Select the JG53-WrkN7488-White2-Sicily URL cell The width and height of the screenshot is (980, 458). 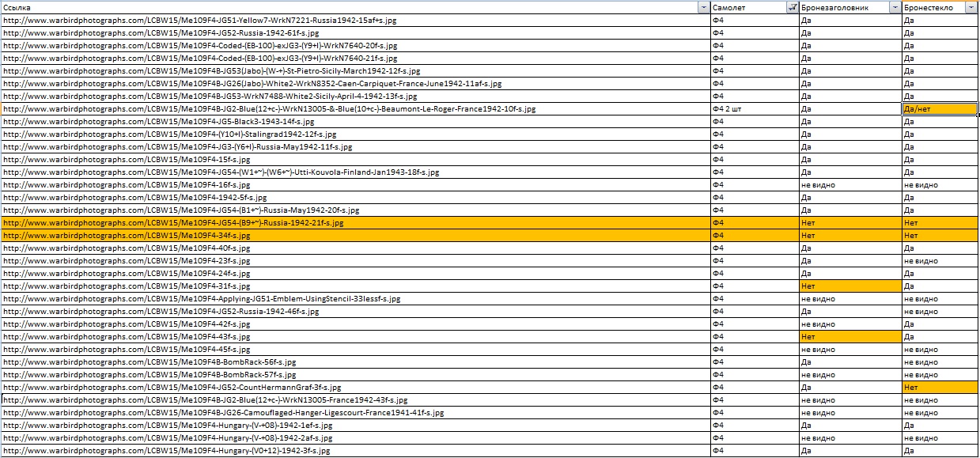[355, 96]
